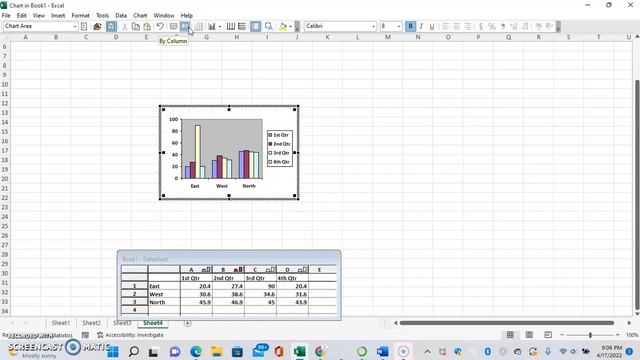The width and height of the screenshot is (640, 360).
Task: Click the tall 3rd Qtr East bar
Action: (x=198, y=151)
